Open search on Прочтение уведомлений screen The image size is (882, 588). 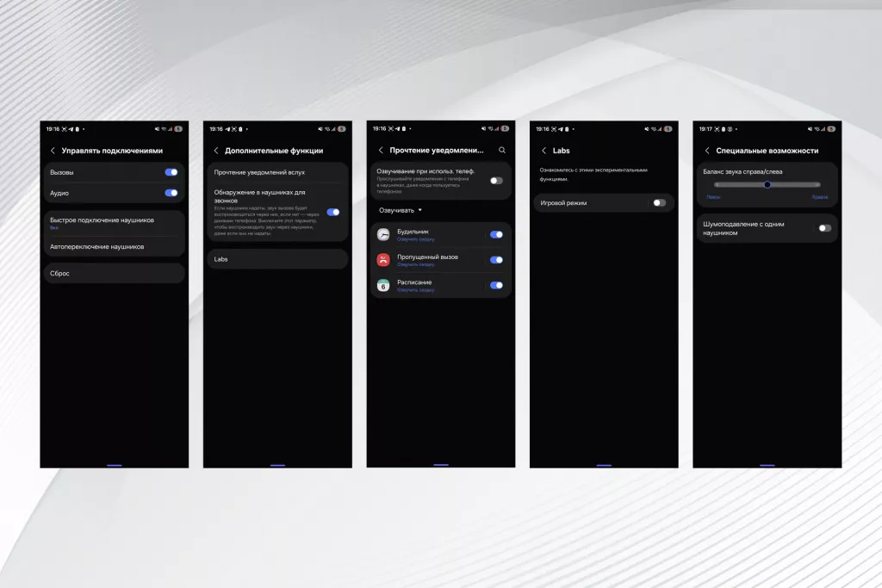(x=502, y=150)
